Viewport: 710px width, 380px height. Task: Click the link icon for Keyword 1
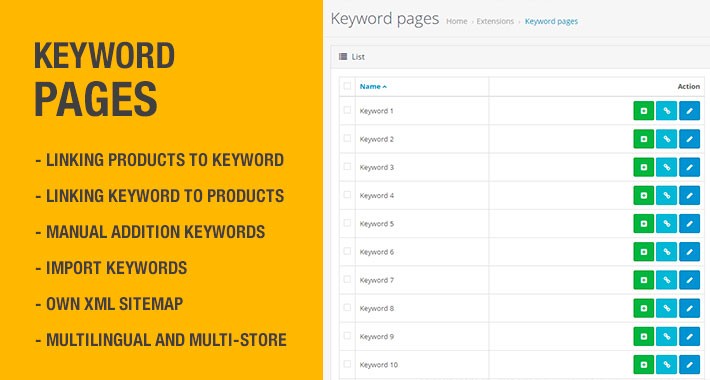[667, 111]
